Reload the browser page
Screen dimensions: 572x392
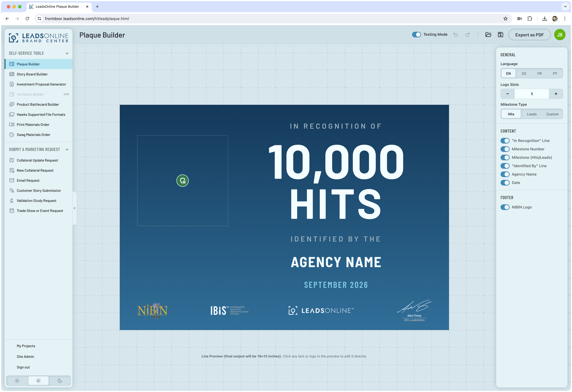[27, 19]
